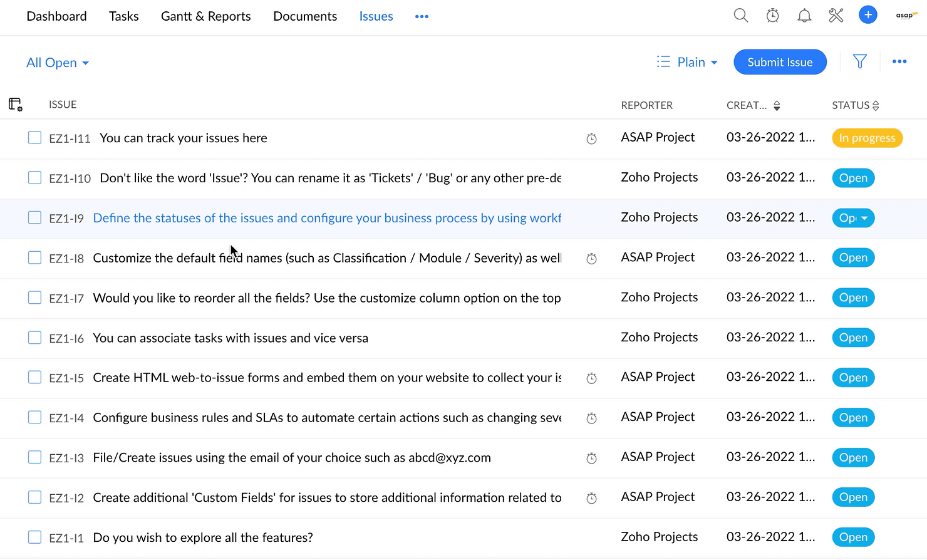The image size is (927, 560).
Task: Open the Plain view type dropdown
Action: pyautogui.click(x=686, y=62)
